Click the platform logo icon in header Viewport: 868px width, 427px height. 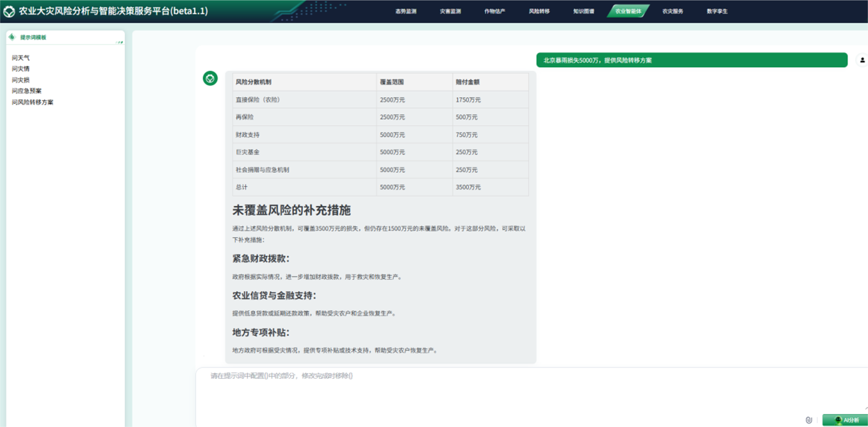(9, 11)
